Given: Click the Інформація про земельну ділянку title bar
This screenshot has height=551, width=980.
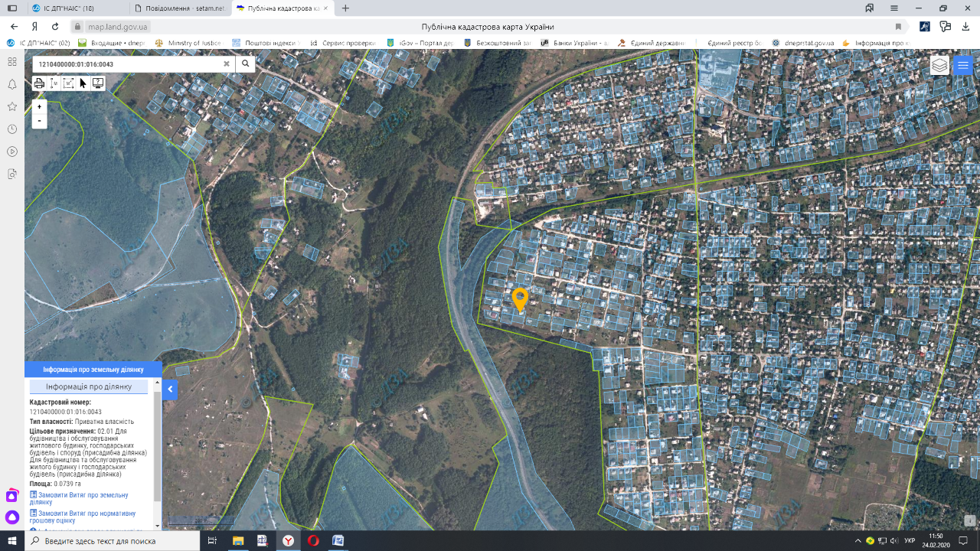Looking at the screenshot, I should (93, 369).
